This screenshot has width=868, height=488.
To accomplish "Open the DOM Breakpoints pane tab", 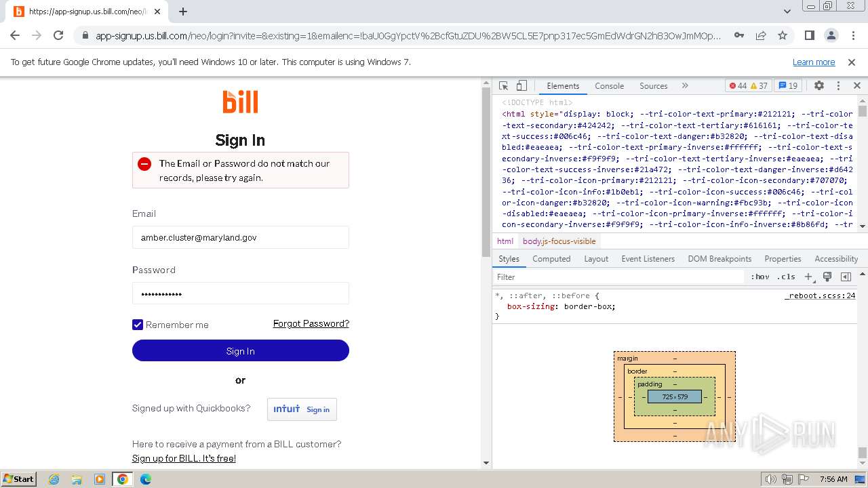I will [719, 259].
